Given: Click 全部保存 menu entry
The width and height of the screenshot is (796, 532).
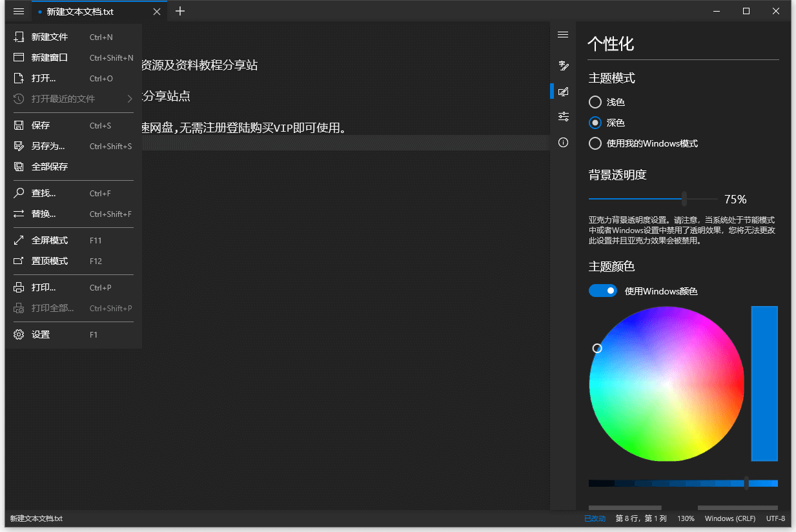Looking at the screenshot, I should pyautogui.click(x=73, y=167).
